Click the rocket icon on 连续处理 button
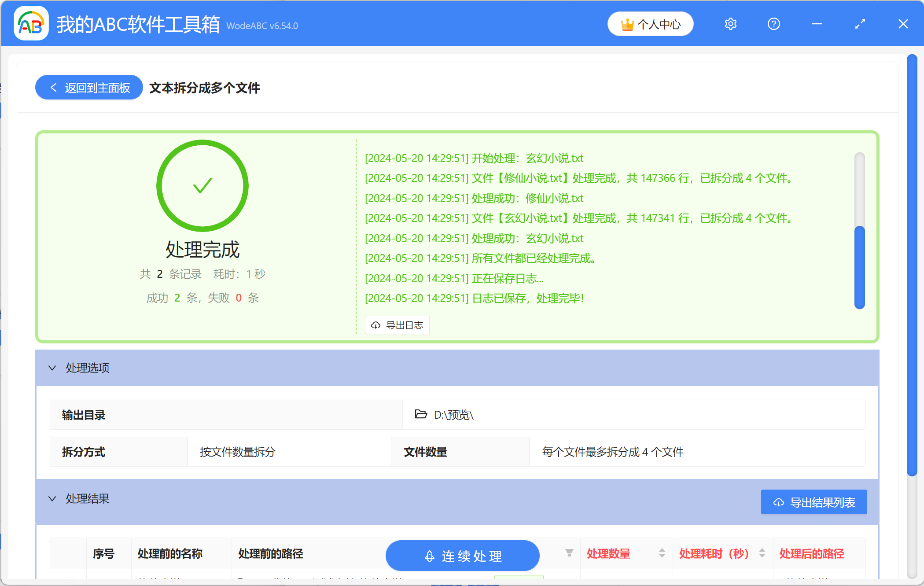This screenshot has height=586, width=924. click(429, 556)
